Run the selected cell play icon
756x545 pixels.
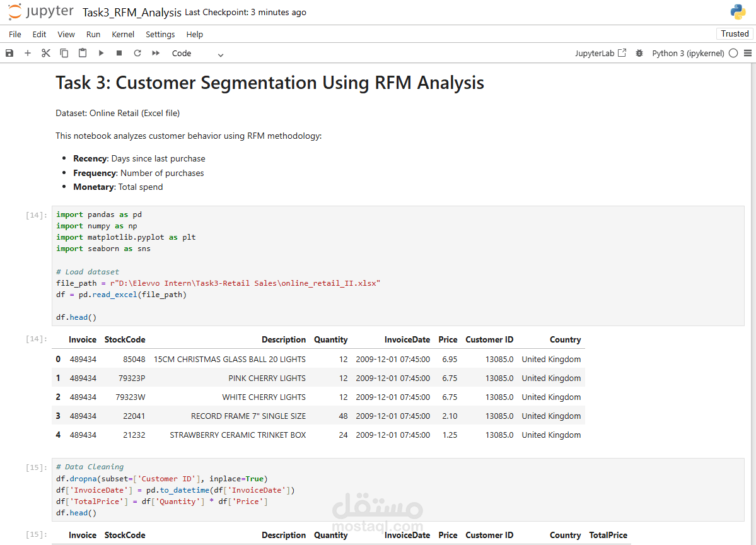(x=101, y=54)
